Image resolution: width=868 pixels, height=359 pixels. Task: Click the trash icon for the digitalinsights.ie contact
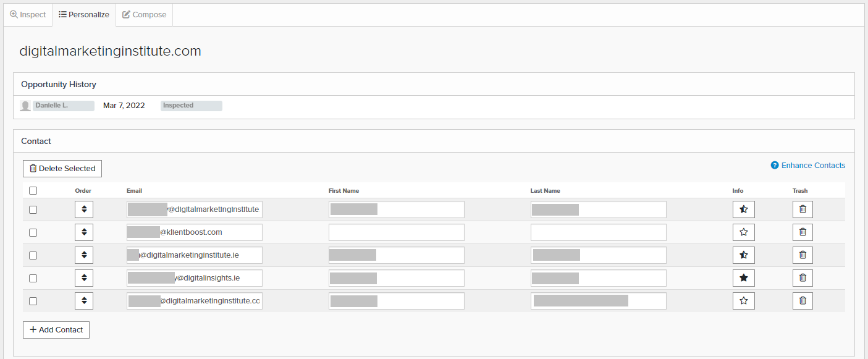coord(803,277)
